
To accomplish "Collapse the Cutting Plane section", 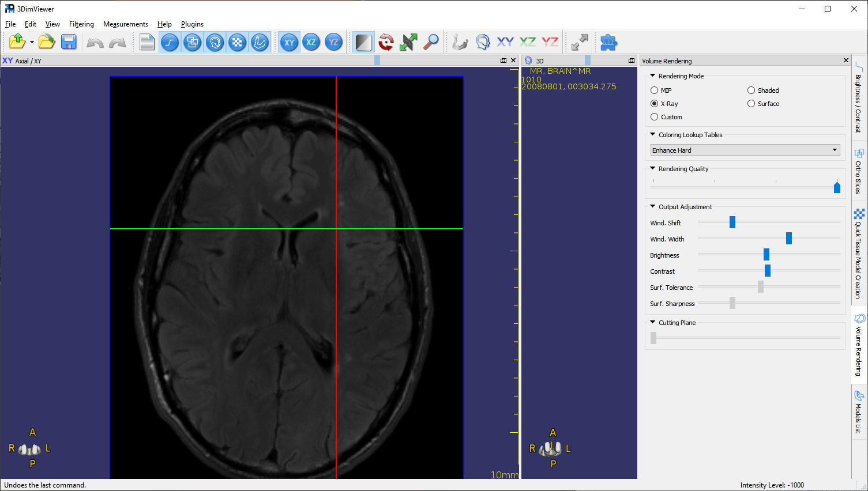I will [653, 323].
